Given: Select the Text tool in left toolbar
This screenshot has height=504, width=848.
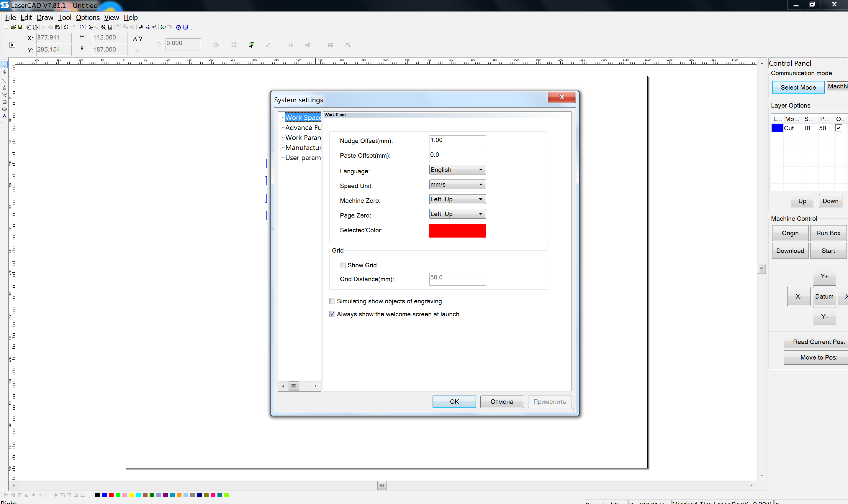Looking at the screenshot, I should [4, 116].
